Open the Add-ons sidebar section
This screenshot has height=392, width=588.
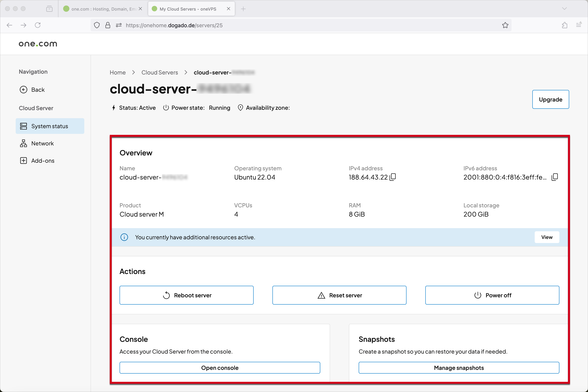(43, 161)
